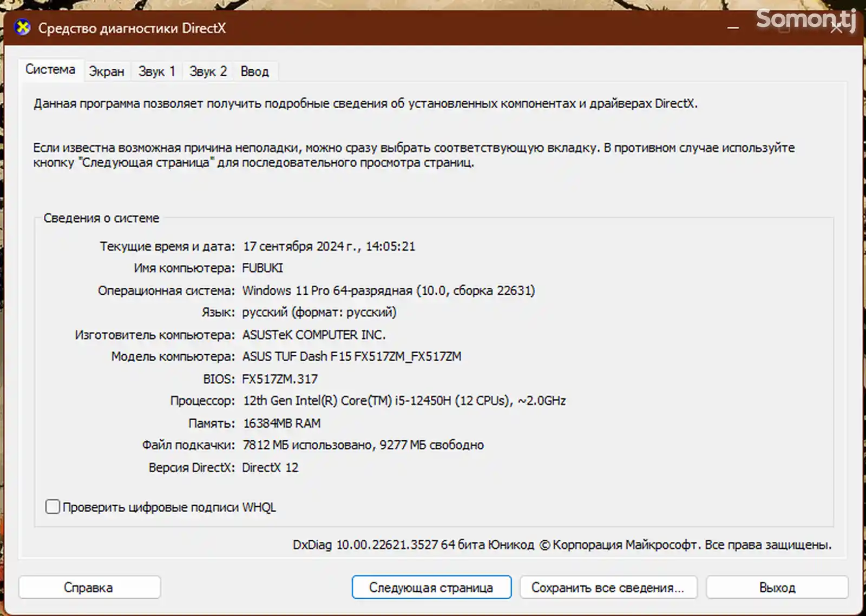Click the Версия DirectX: label
The height and width of the screenshot is (616, 866).
(x=192, y=468)
